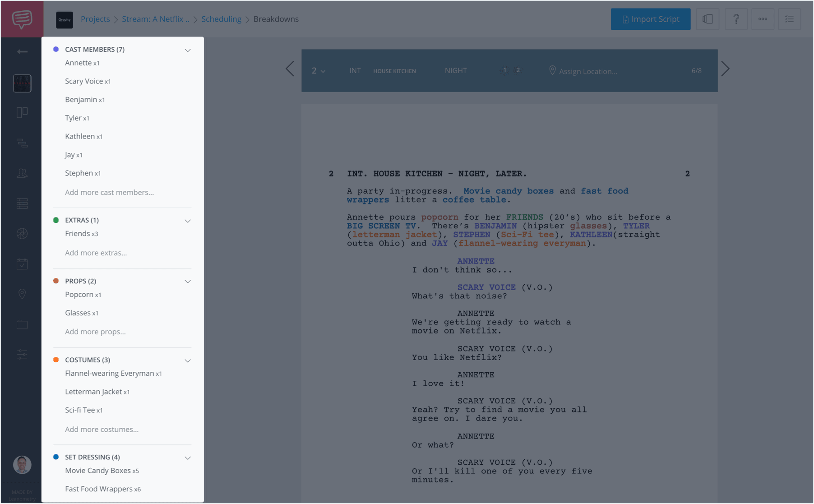Open the scene number 2 dropdown

tap(318, 71)
